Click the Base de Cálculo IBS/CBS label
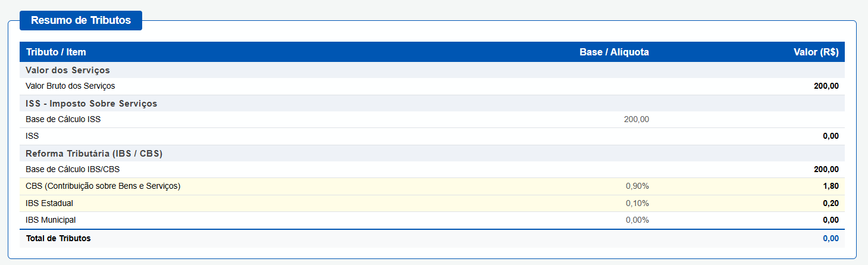This screenshot has width=868, height=265. pos(73,169)
